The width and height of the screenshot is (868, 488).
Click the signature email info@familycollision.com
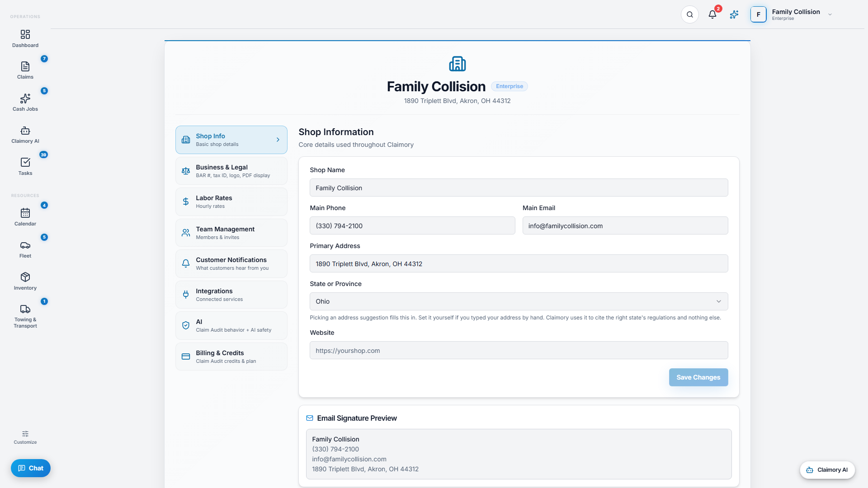tap(349, 459)
